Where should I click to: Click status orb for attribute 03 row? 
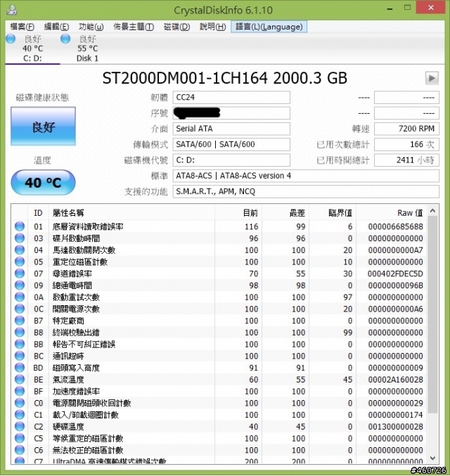click(x=20, y=238)
